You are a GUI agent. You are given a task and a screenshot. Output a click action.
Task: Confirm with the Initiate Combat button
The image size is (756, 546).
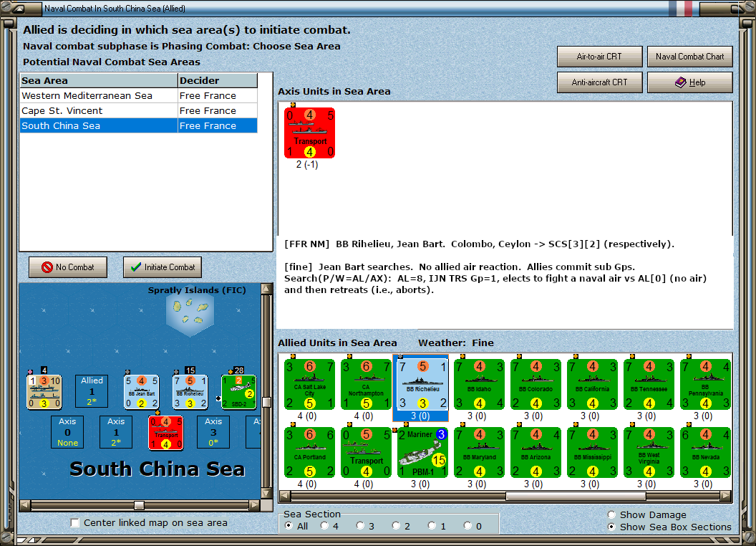pos(163,267)
